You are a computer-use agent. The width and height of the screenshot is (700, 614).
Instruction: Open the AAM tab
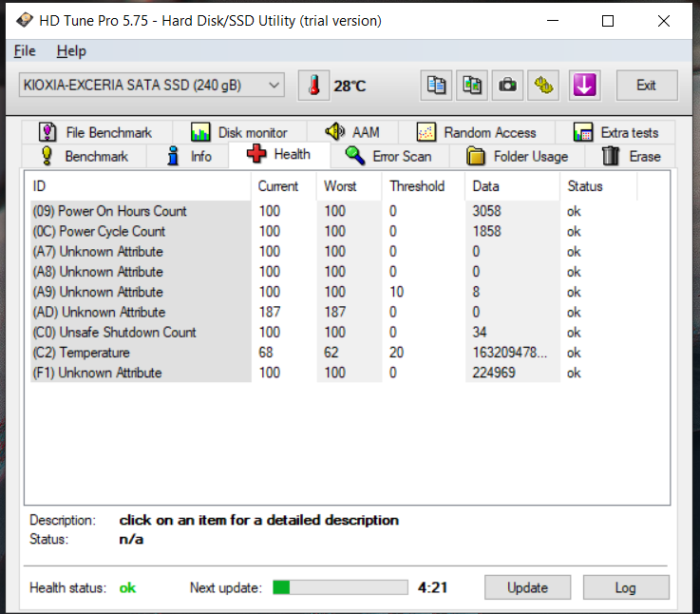352,133
